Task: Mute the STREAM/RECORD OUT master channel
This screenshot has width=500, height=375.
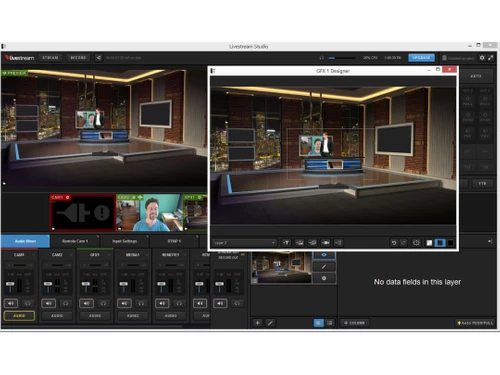Action: pos(220,303)
